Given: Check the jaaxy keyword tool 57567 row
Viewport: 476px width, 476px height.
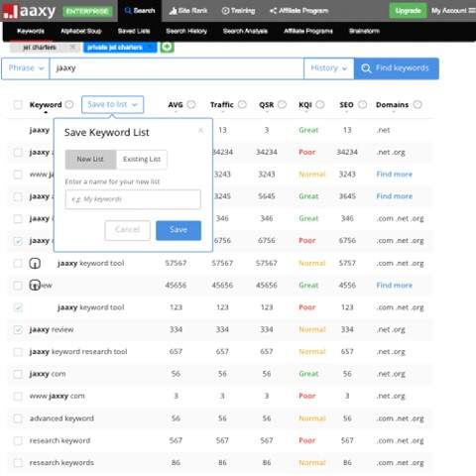Looking at the screenshot, I should coord(18,264).
